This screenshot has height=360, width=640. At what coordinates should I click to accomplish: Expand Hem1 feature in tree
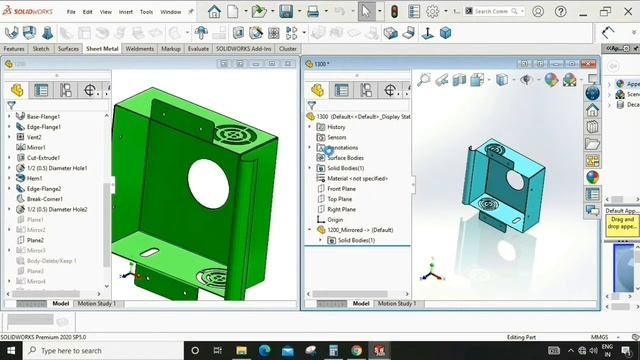click(9, 178)
